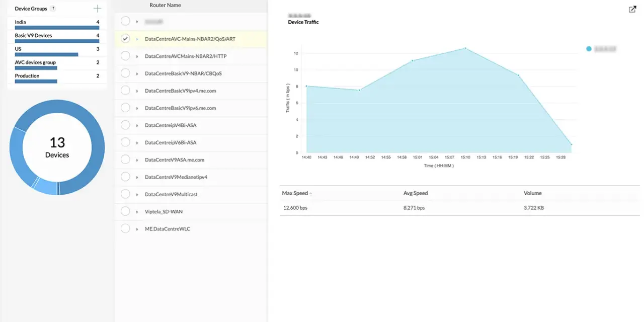Screen dimensions: 644x322
Task: Check DataCentreV9ASA.me.com row checkbox
Action: click(x=125, y=159)
